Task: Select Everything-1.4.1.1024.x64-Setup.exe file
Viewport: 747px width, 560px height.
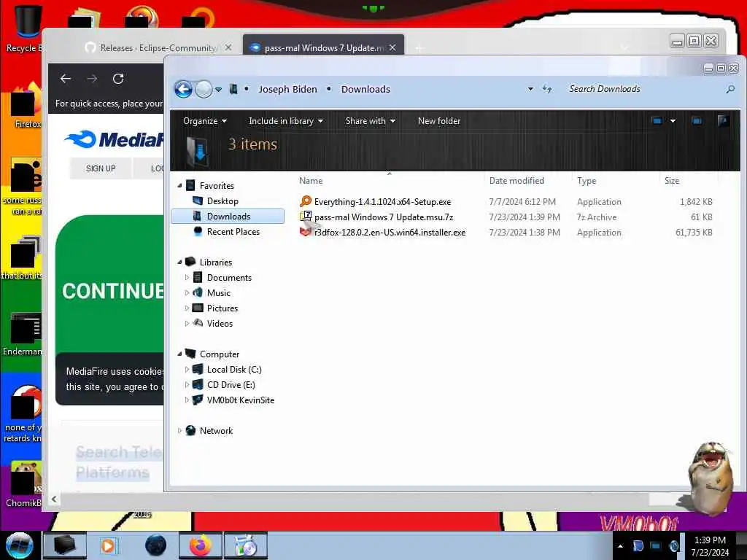Action: point(382,202)
